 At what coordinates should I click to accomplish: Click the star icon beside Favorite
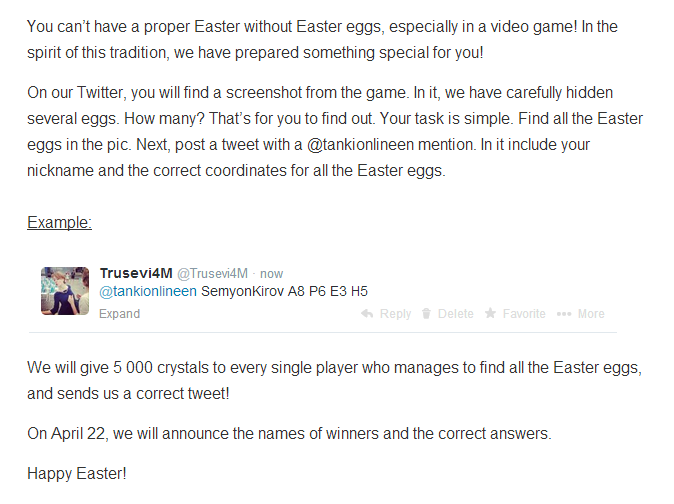click(490, 314)
